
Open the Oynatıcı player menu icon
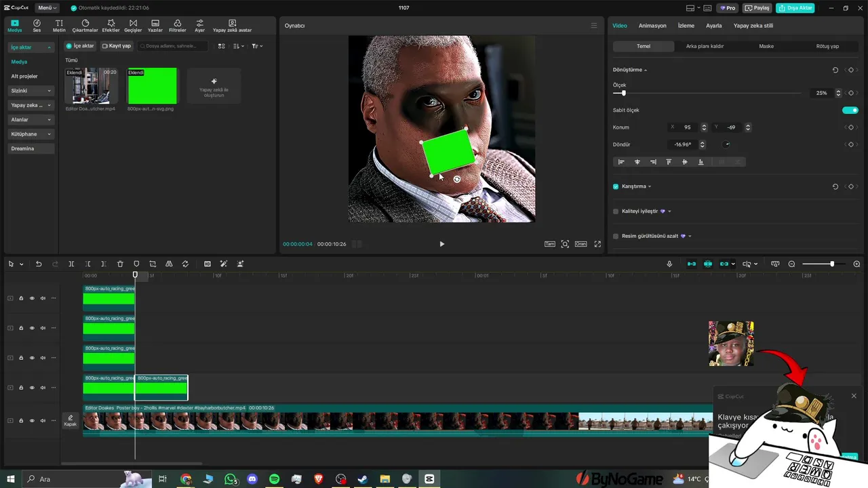(x=594, y=26)
